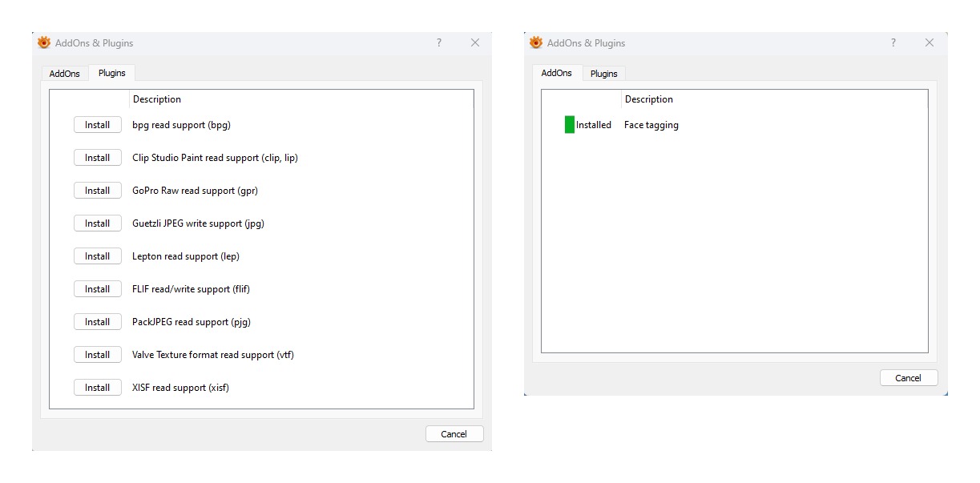Open the Plugins tab in right dialog
Image resolution: width=980 pixels, height=483 pixels.
[x=604, y=74]
